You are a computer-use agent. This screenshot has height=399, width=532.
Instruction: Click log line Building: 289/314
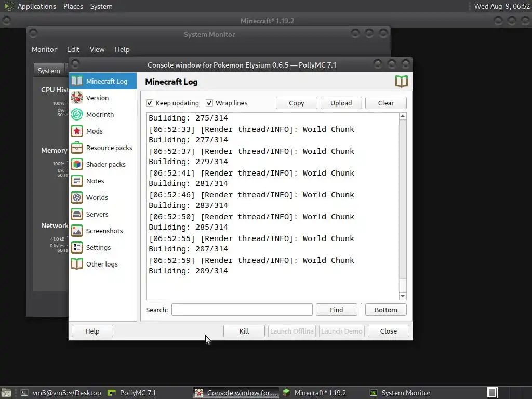pyautogui.click(x=188, y=271)
